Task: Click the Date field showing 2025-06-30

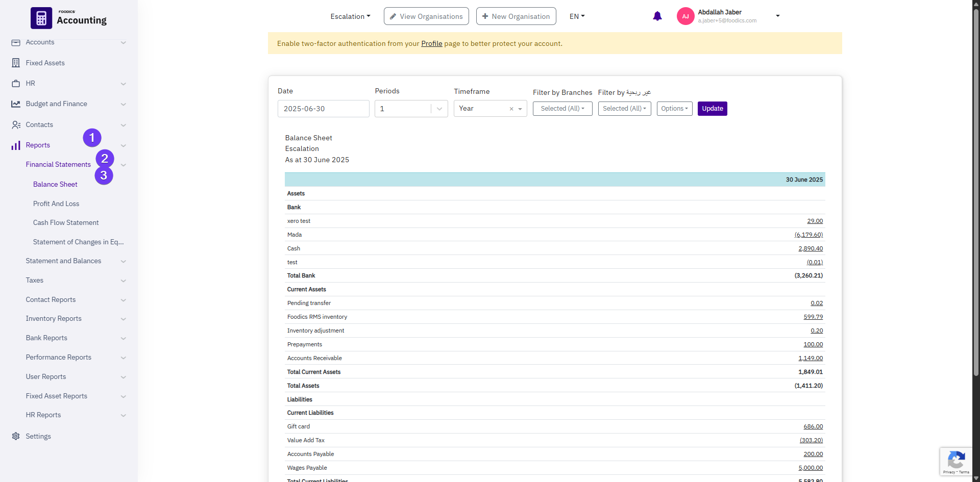Action: pos(323,109)
